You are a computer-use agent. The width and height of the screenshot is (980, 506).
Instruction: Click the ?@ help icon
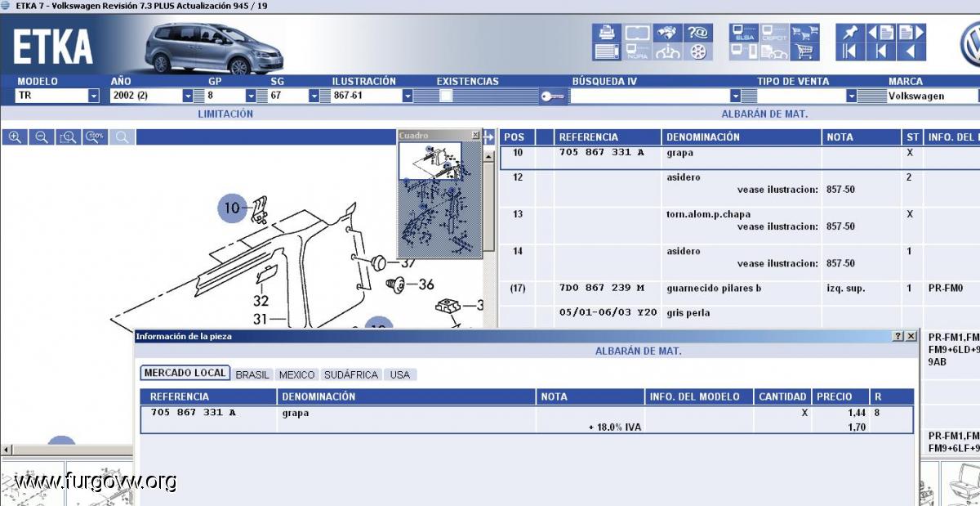coord(698,33)
